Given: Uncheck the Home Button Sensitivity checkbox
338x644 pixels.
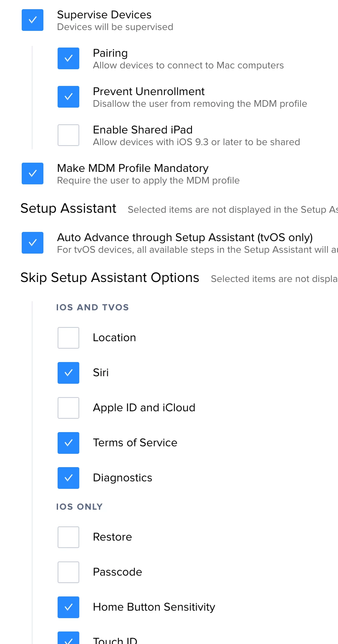Looking at the screenshot, I should coord(68,607).
